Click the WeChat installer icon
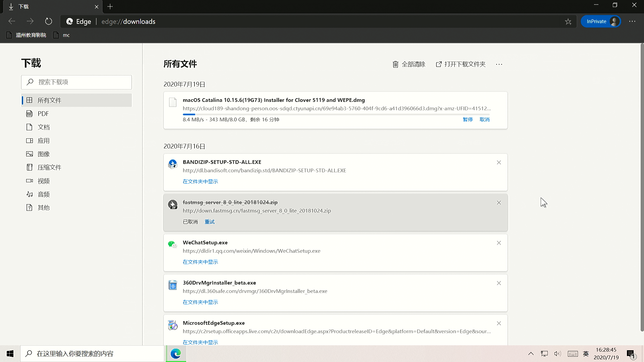 tap(173, 245)
